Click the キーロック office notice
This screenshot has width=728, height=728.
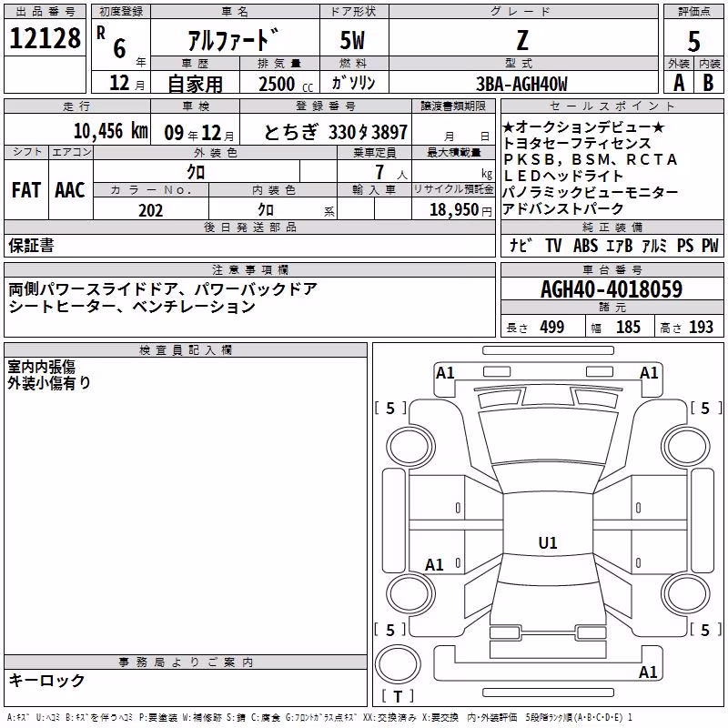tap(46, 680)
